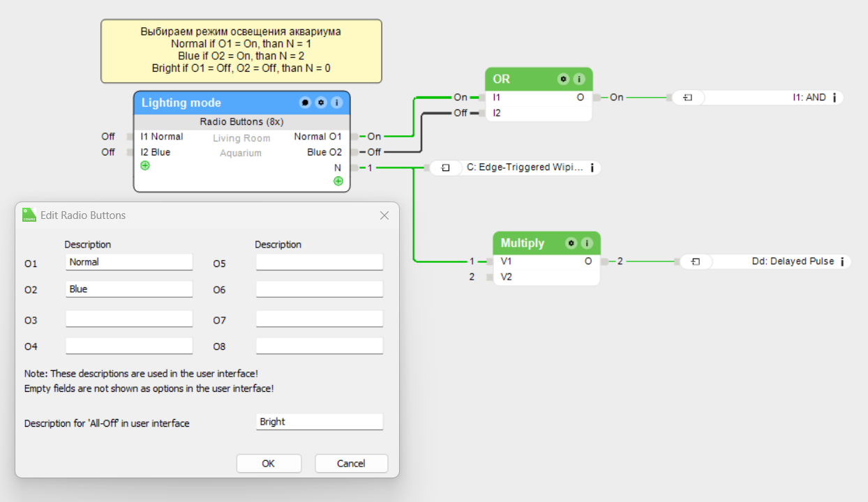Focus the O2 description field containing Blue
The width and height of the screenshot is (868, 502).
tap(129, 289)
